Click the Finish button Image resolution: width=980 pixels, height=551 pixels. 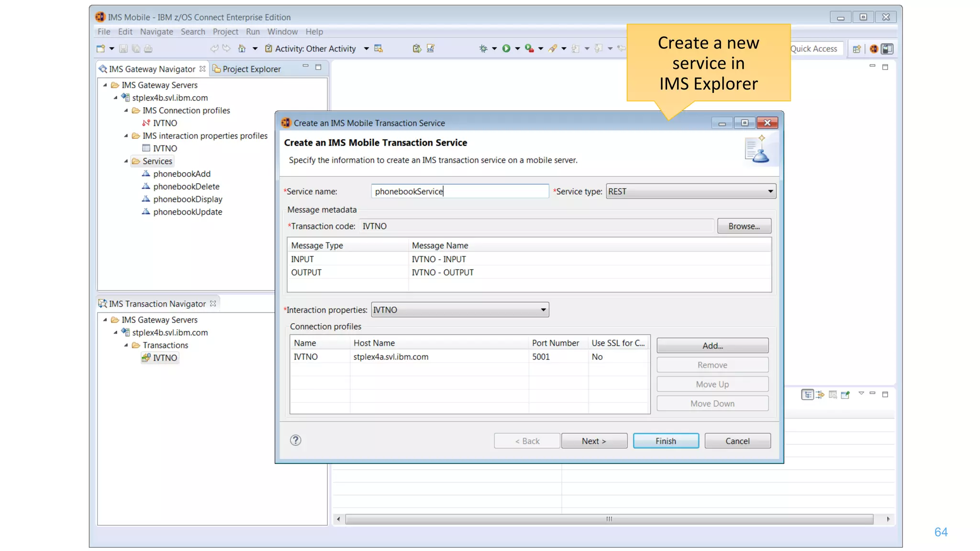coord(666,441)
